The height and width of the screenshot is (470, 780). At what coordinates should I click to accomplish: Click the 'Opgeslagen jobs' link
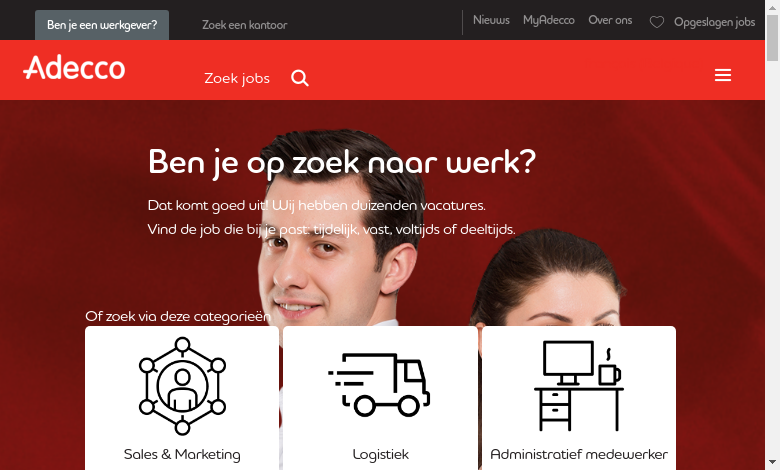point(714,22)
